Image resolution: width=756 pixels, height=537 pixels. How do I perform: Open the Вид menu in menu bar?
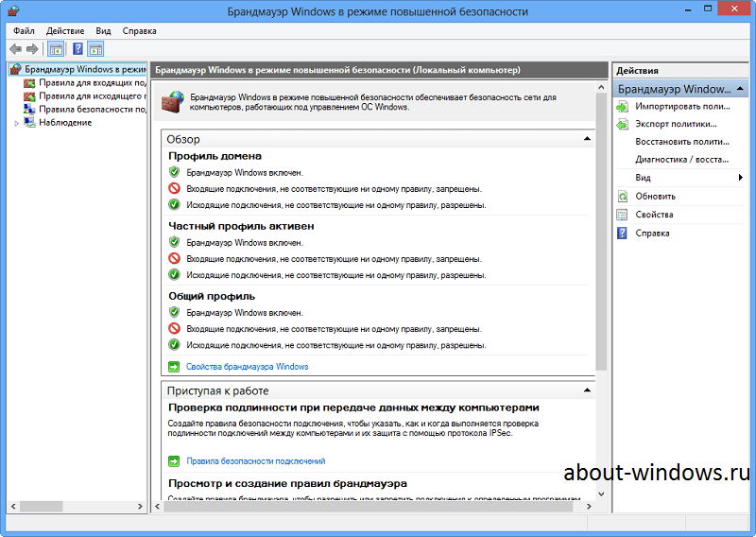click(x=103, y=31)
